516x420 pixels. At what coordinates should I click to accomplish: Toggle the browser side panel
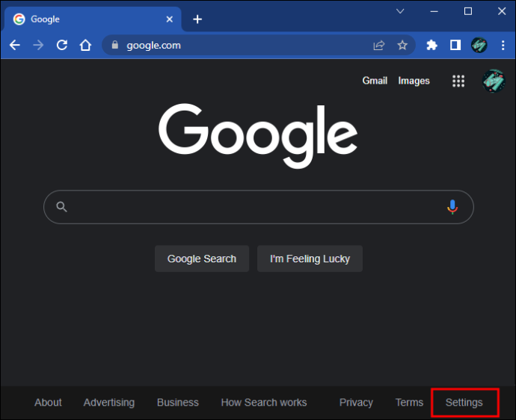click(x=455, y=45)
